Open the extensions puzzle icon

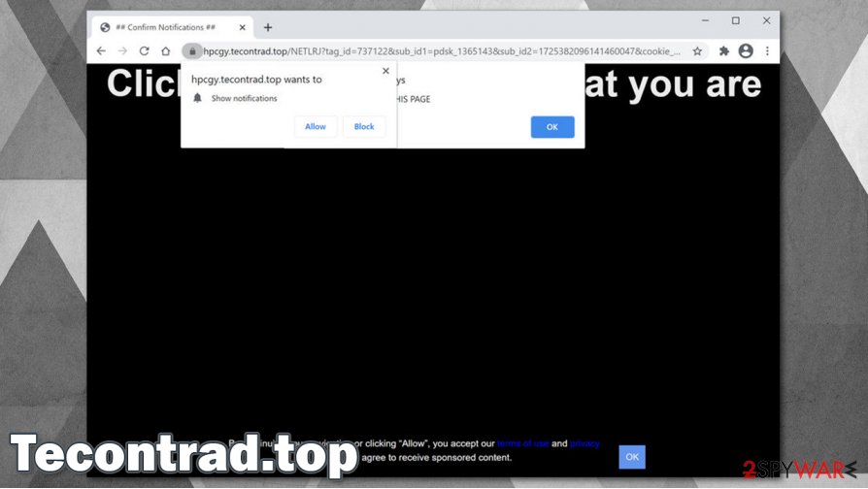click(x=723, y=50)
